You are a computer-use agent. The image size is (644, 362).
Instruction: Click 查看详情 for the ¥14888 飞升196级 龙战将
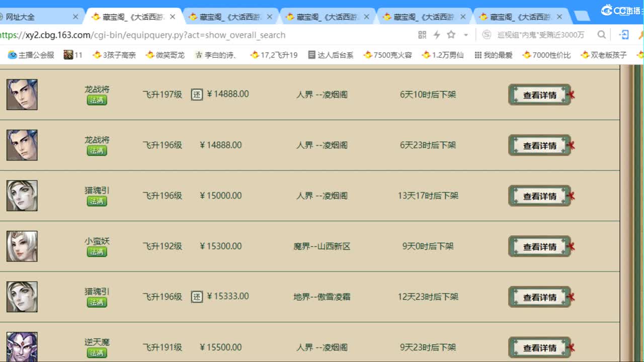coord(540,145)
